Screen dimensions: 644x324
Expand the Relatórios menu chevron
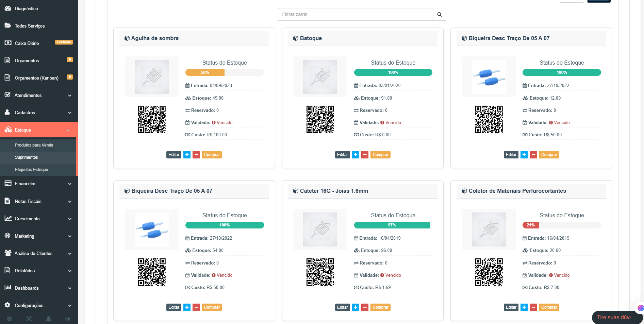coord(70,271)
